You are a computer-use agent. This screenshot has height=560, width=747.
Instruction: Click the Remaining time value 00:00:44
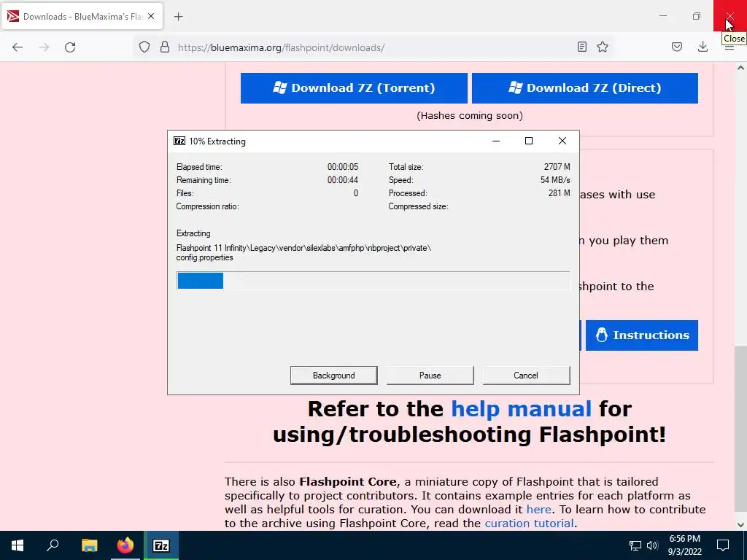click(343, 180)
